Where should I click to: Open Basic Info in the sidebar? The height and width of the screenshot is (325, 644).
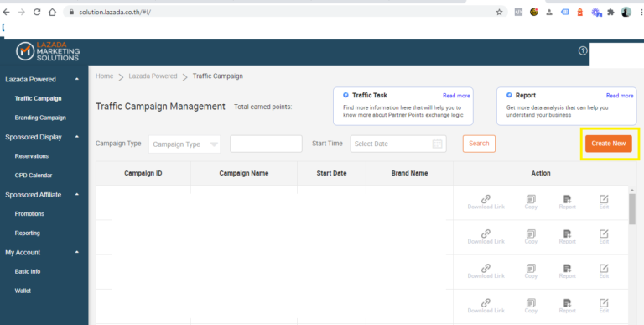[x=28, y=271]
